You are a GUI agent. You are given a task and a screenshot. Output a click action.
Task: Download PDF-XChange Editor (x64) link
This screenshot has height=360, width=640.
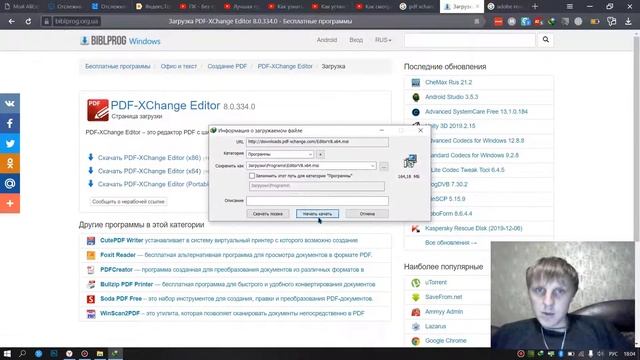(x=149, y=171)
